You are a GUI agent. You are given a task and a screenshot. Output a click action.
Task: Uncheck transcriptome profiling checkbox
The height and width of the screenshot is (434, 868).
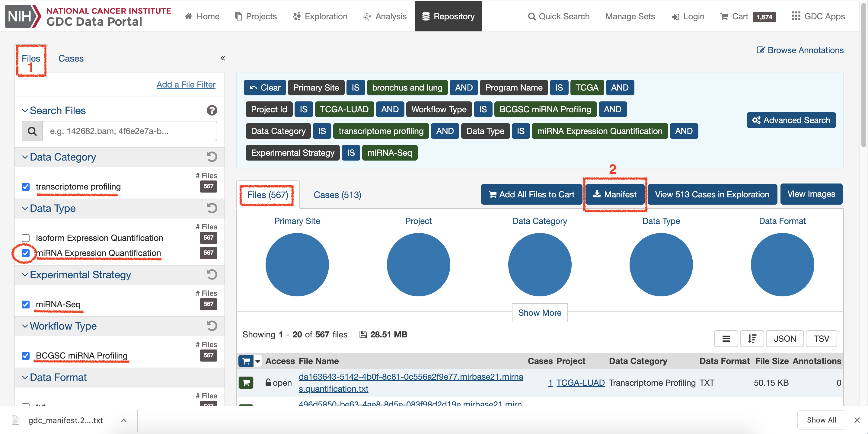coord(26,186)
